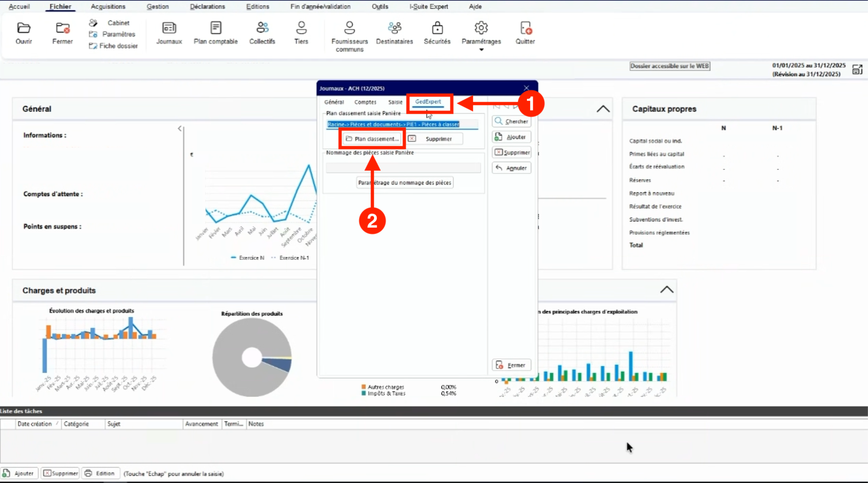Switch to Général tab in Journaux dialog

click(334, 102)
